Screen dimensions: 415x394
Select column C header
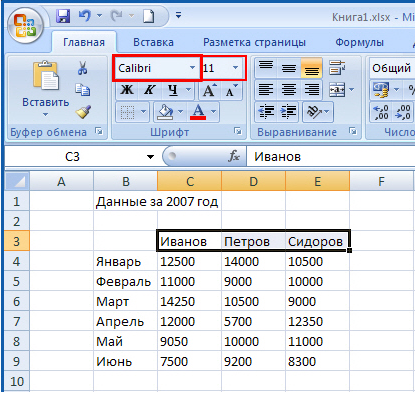click(189, 181)
